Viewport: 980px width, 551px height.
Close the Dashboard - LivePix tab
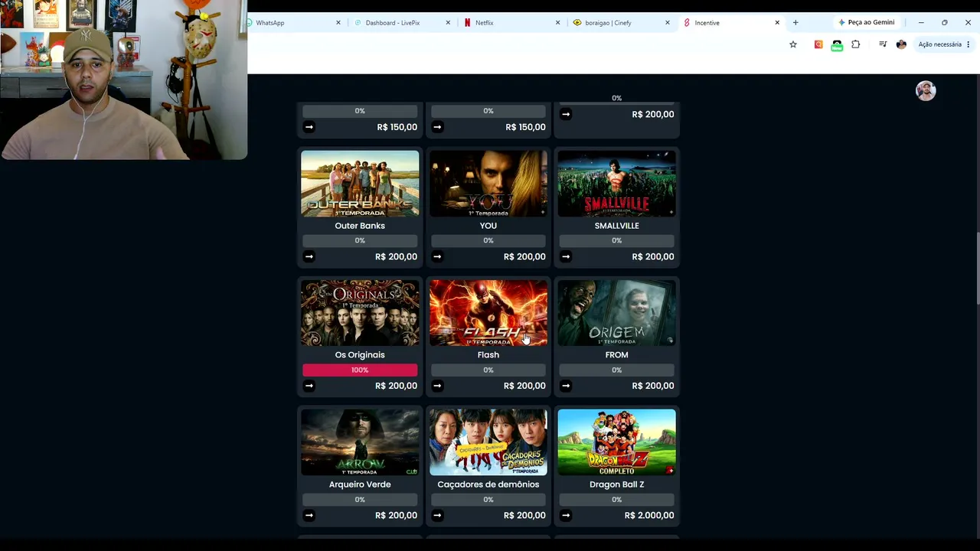coord(448,23)
